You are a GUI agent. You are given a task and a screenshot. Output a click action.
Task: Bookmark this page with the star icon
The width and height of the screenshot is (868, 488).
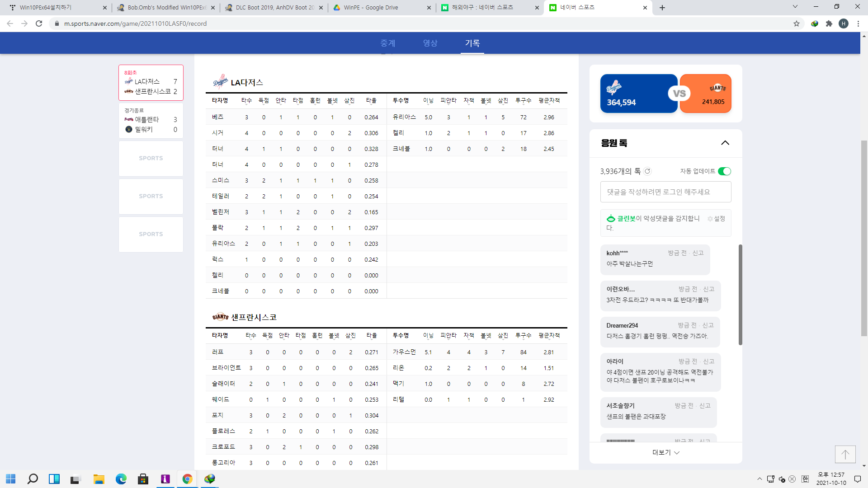point(797,23)
